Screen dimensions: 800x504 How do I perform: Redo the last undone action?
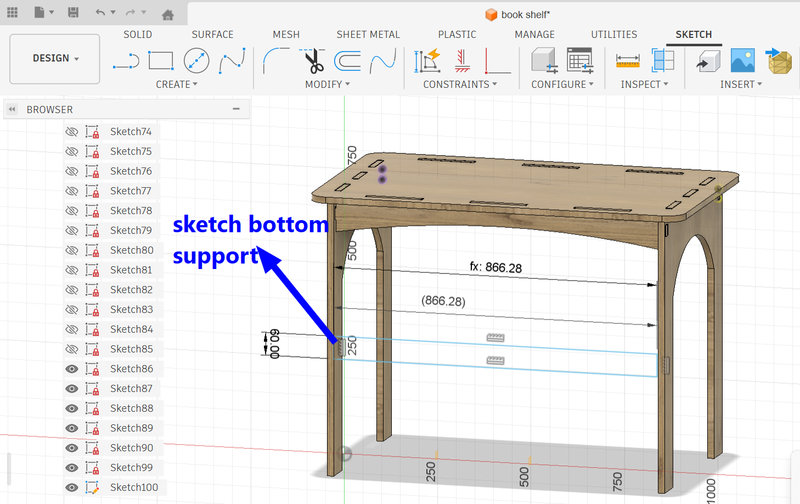[x=131, y=12]
